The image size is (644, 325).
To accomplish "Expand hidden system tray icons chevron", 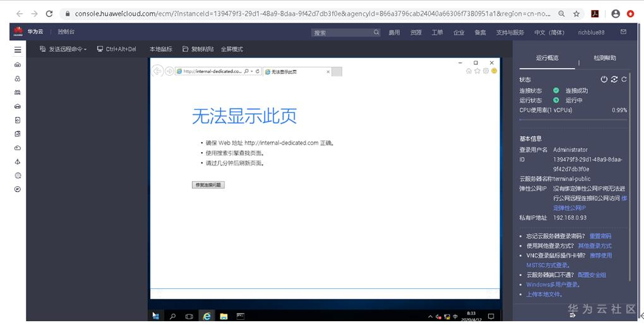I will pyautogui.click(x=430, y=317).
